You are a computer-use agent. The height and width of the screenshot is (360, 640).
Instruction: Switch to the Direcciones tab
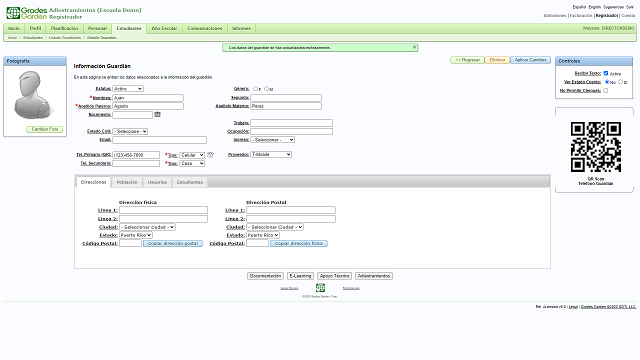pyautogui.click(x=93, y=182)
